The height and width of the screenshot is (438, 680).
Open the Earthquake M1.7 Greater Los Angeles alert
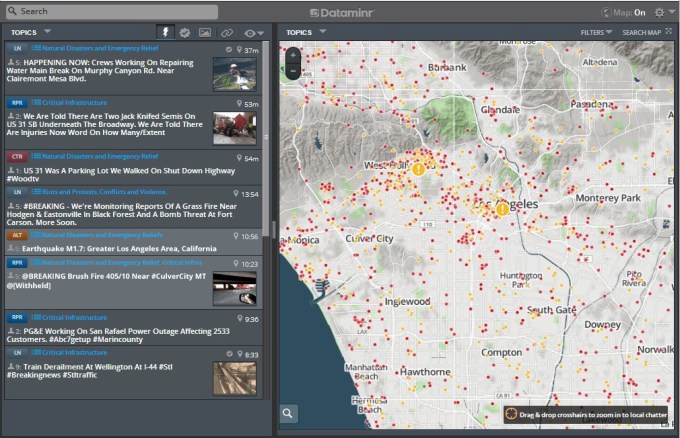click(x=118, y=248)
